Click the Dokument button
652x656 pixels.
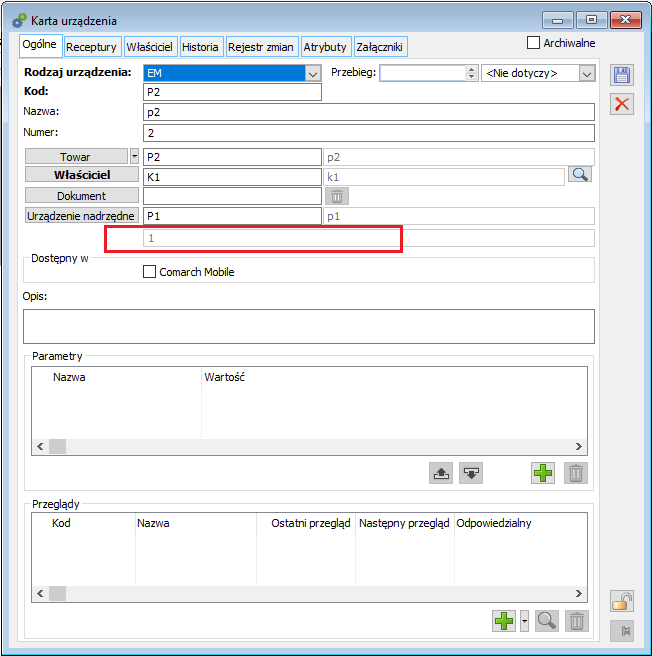click(82, 195)
